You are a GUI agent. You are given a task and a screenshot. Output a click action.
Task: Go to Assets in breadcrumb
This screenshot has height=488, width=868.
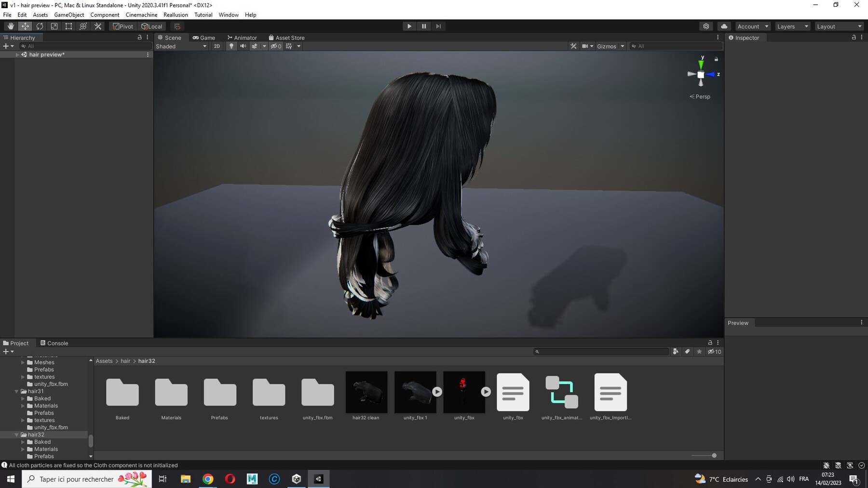(x=104, y=361)
